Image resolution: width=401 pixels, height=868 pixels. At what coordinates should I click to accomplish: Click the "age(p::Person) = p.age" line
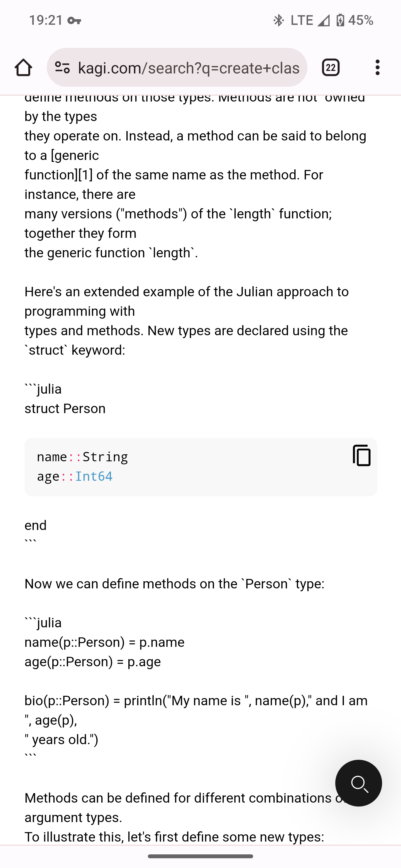point(93,662)
